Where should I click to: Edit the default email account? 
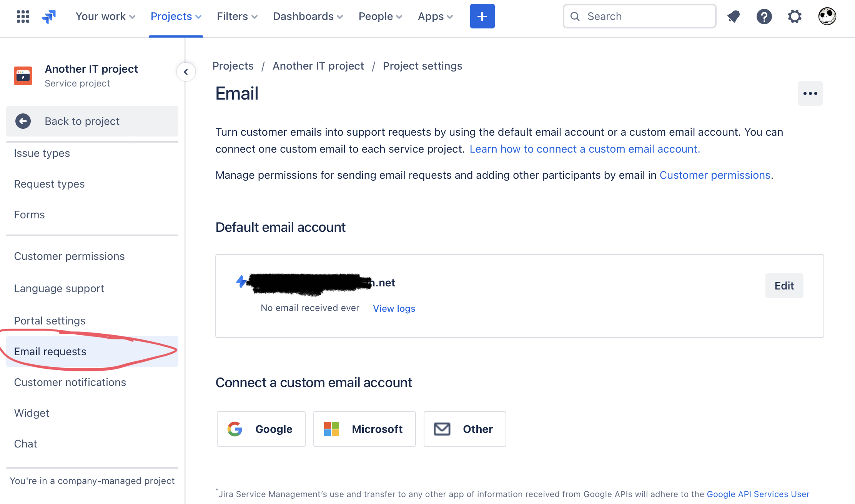coord(784,286)
